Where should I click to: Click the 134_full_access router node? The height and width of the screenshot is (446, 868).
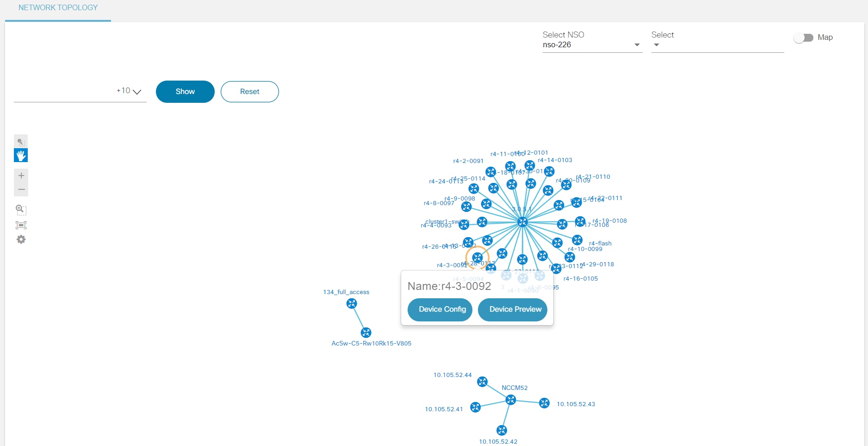(x=352, y=304)
